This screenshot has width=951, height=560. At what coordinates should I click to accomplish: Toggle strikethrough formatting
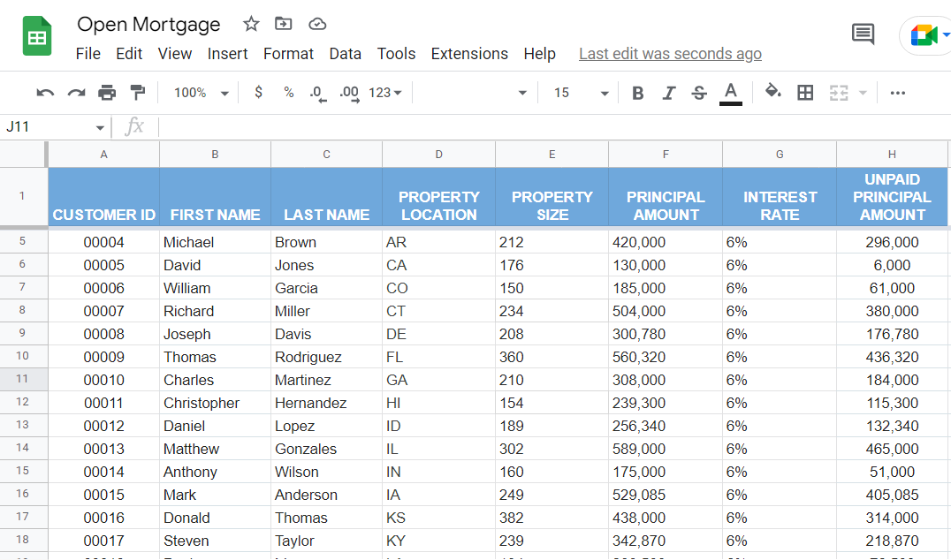tap(699, 93)
